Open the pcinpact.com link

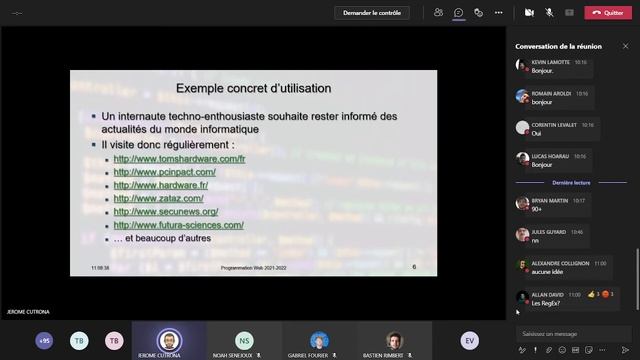[x=164, y=172]
